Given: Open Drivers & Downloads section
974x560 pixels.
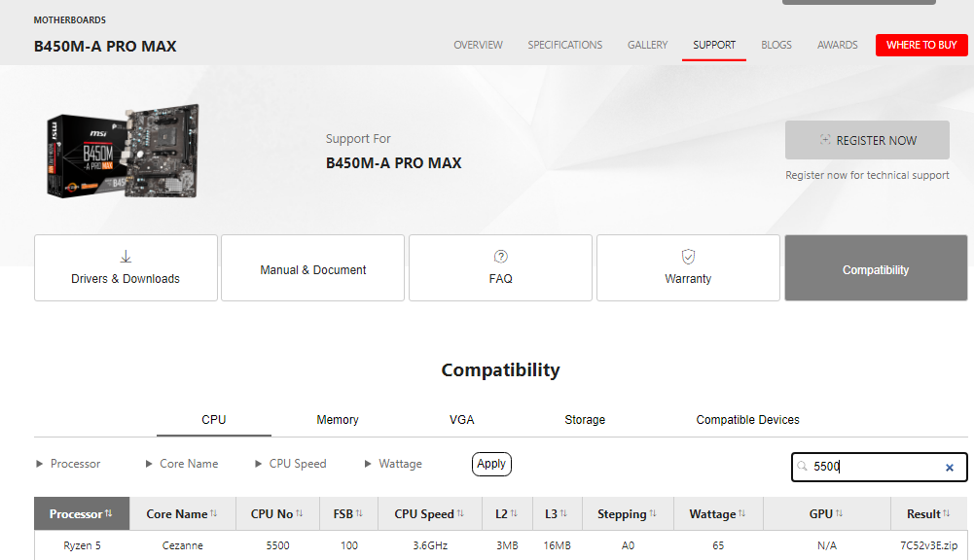Looking at the screenshot, I should pyautogui.click(x=126, y=267).
